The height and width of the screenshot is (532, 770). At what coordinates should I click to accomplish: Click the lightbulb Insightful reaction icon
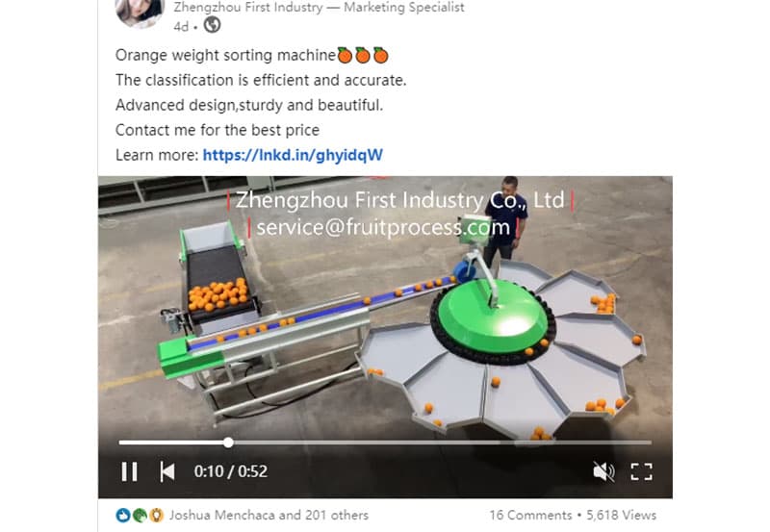click(x=156, y=515)
